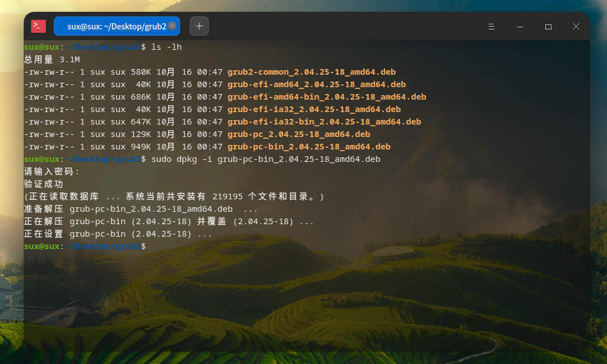Select the sux@sux: ~/Desktop/grub2 tab
Viewport: 607px width, 364px height.
pyautogui.click(x=113, y=26)
